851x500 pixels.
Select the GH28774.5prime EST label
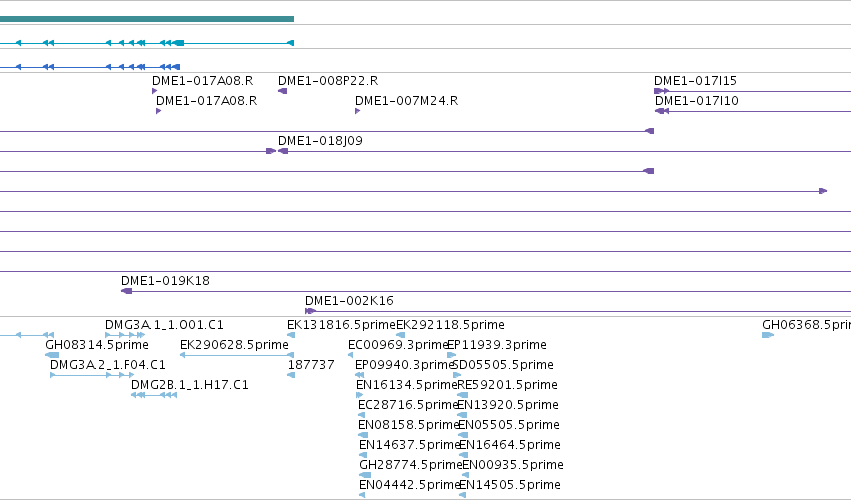[x=410, y=466]
